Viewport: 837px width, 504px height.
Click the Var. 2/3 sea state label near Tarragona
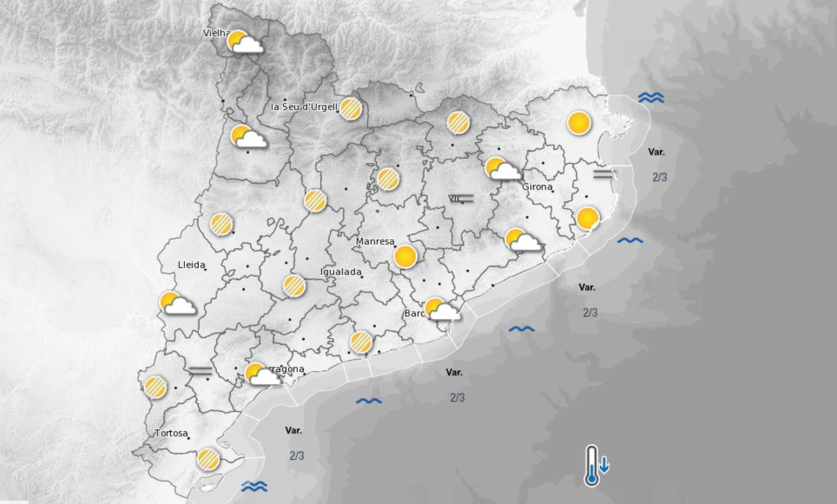coord(457,383)
